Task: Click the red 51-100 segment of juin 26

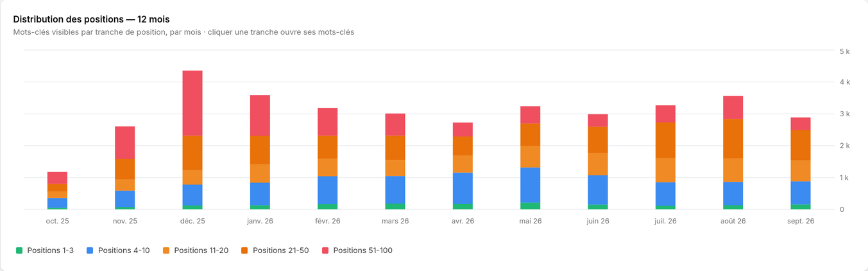Action: point(598,121)
